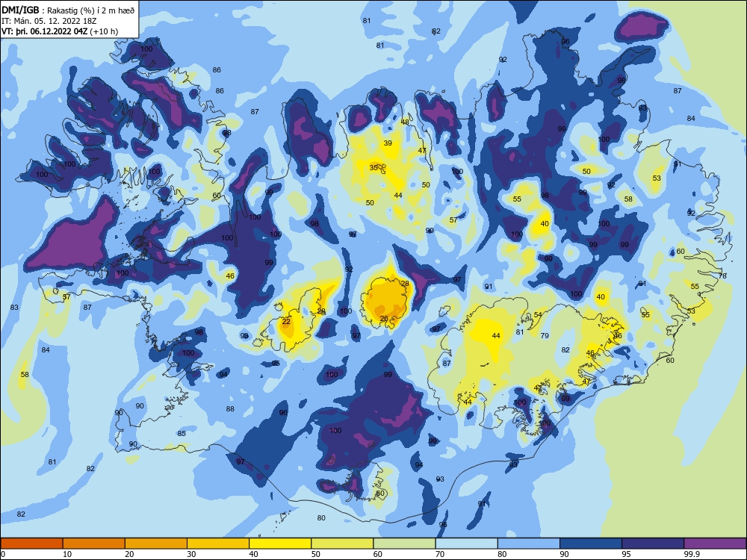Viewport: 747px width, 560px height.
Task: Click the 0–10 dark orange legend swatch
Action: point(31,544)
